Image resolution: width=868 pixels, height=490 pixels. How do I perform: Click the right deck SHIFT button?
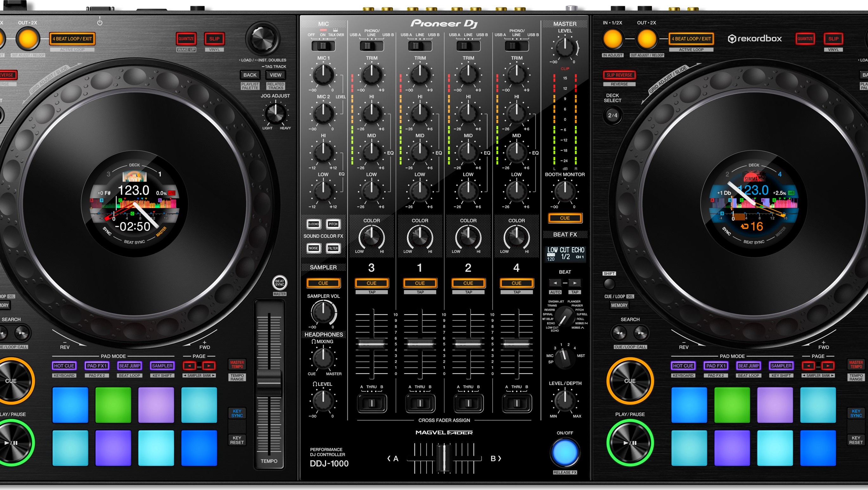coord(609,284)
